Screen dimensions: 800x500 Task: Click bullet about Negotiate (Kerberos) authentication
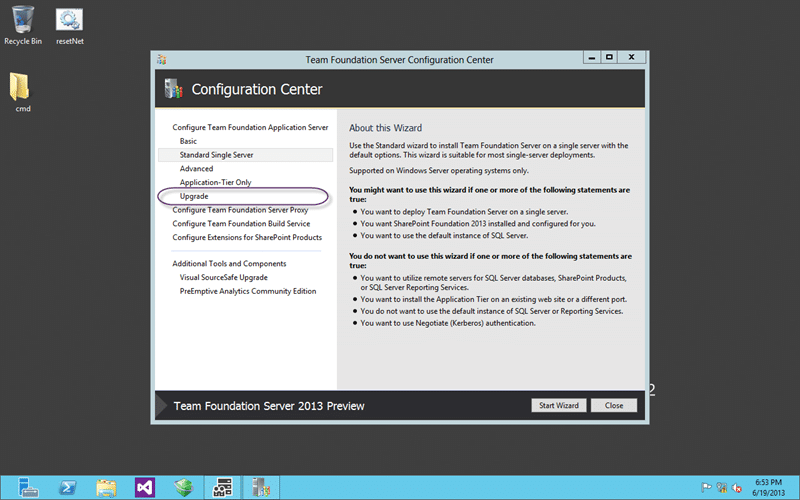pos(448,323)
